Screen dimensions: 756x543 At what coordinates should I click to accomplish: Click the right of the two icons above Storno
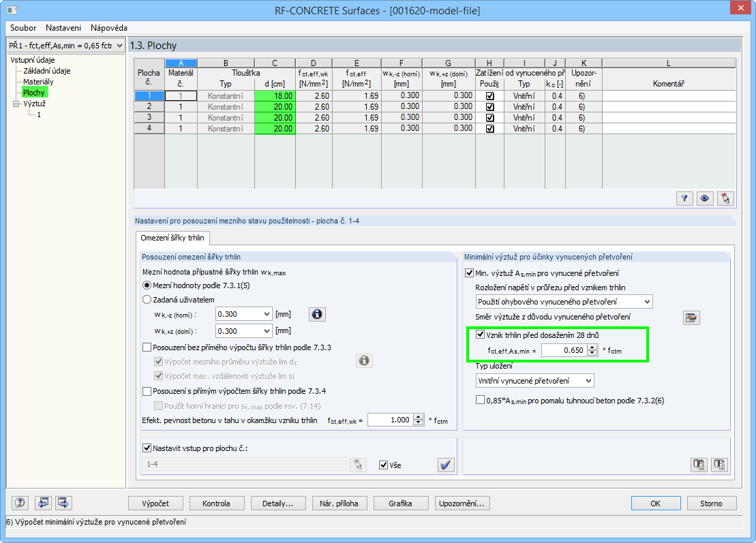[719, 465]
